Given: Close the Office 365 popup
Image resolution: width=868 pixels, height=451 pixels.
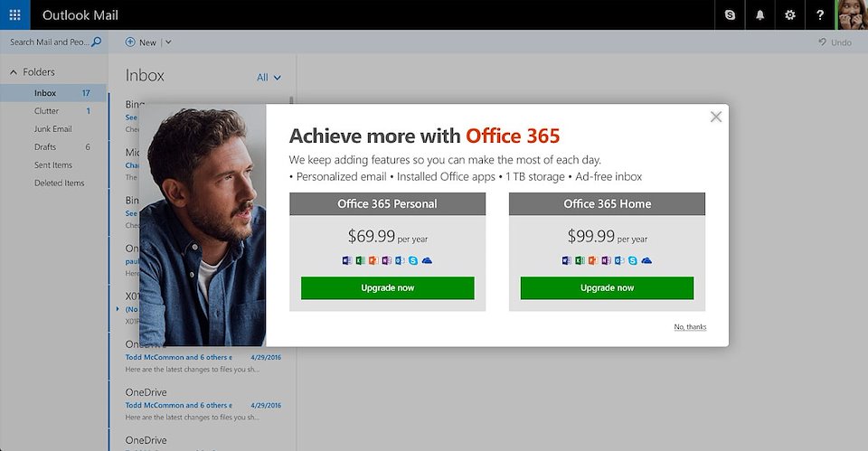Looking at the screenshot, I should pyautogui.click(x=716, y=117).
